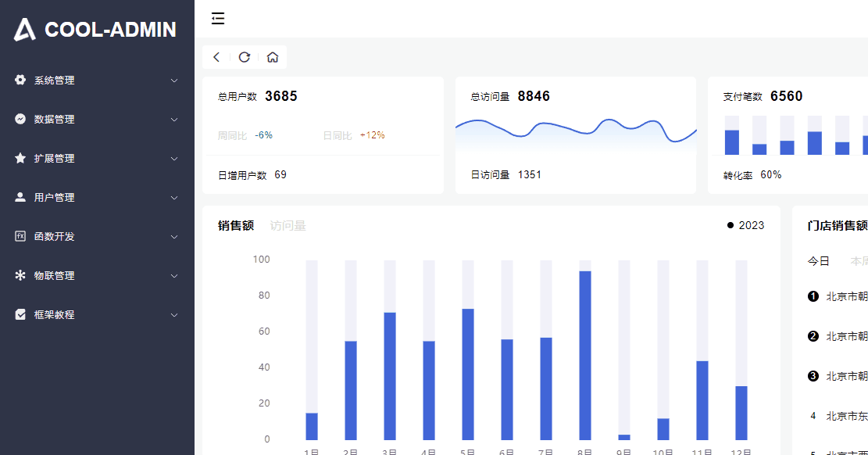Click the asterisk icon beside 物联管理
The height and width of the screenshot is (455, 868).
coord(20,275)
